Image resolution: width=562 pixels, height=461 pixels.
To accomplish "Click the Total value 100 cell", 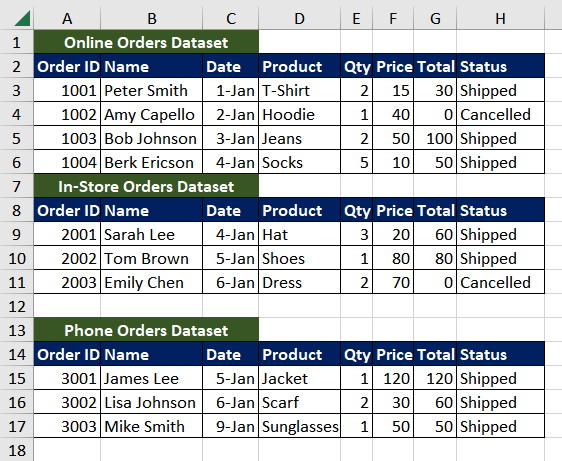I will 435,138.
